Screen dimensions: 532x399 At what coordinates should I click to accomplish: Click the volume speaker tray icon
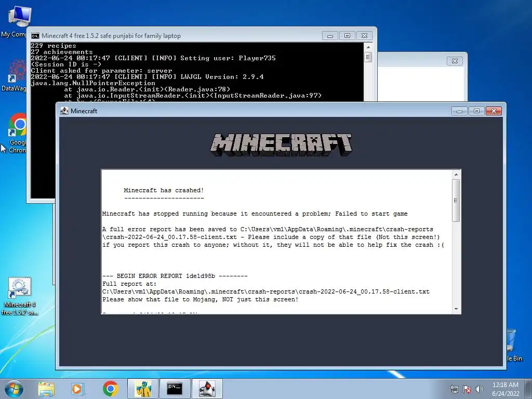(x=480, y=389)
